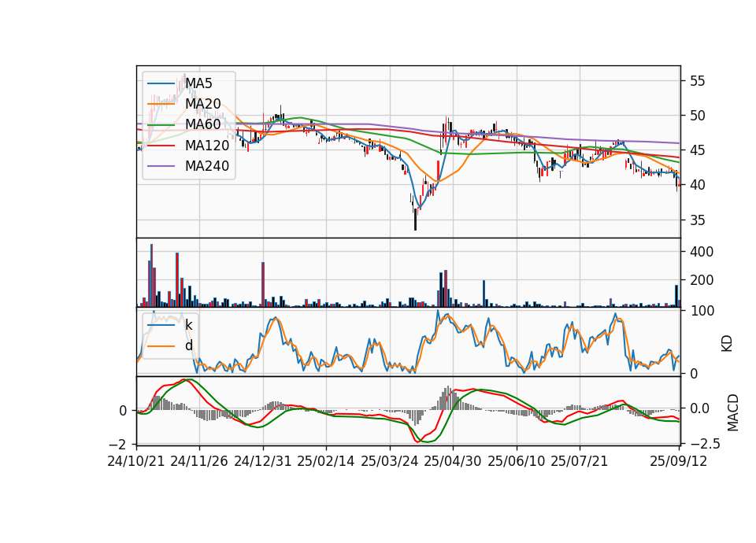
Task: Click the 24/11/26 date tick label
Action: click(x=199, y=461)
